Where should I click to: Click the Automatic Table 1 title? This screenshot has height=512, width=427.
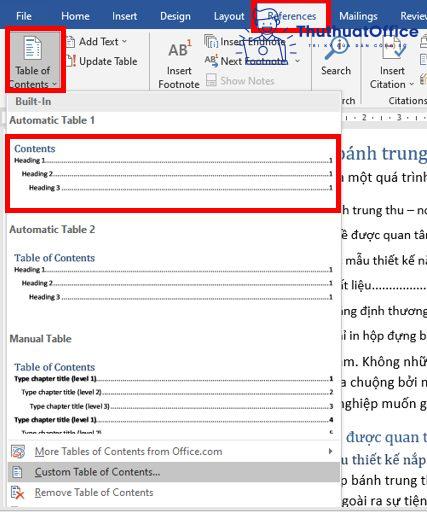click(52, 120)
